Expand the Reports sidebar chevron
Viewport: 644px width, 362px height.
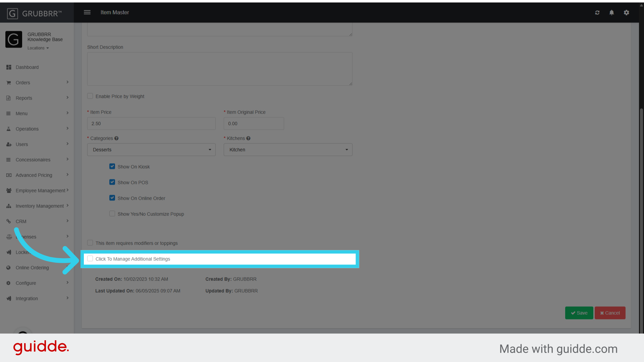[67, 98]
